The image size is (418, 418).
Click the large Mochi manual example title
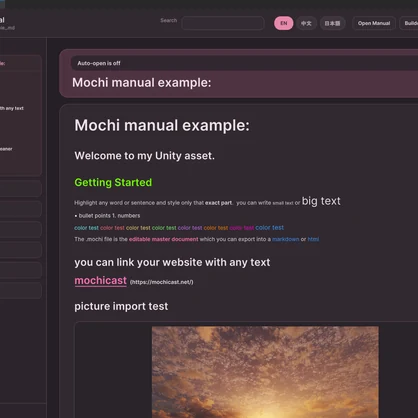[162, 125]
